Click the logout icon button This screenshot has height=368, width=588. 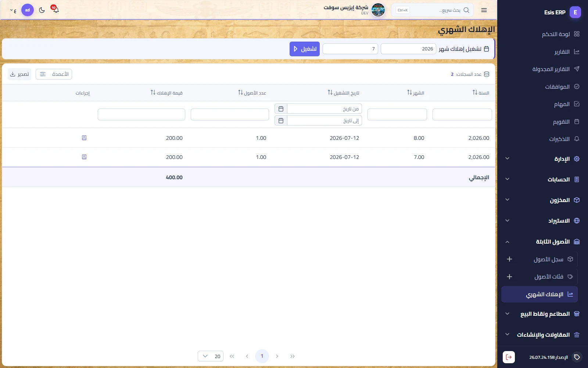pyautogui.click(x=509, y=357)
